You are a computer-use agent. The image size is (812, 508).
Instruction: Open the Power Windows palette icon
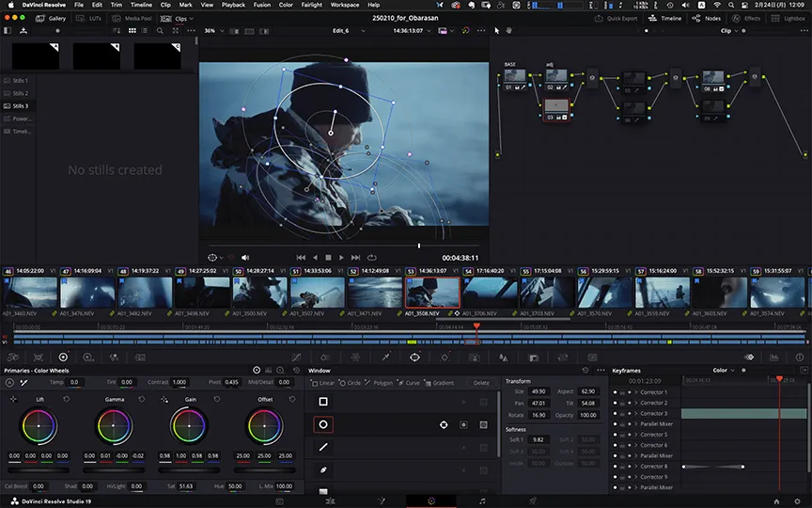pos(414,357)
